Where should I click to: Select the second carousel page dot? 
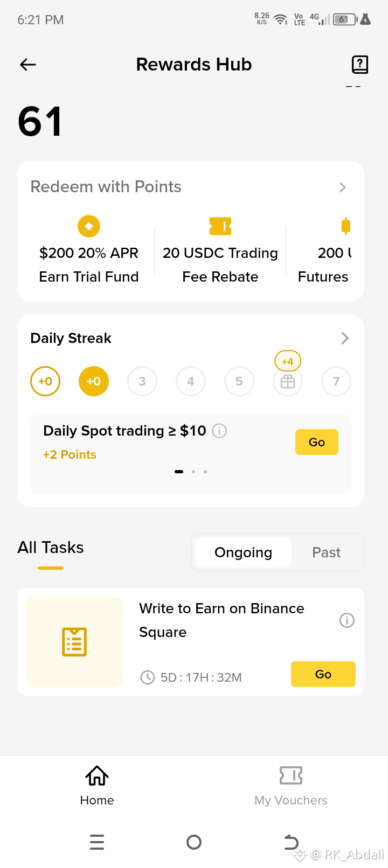point(193,472)
